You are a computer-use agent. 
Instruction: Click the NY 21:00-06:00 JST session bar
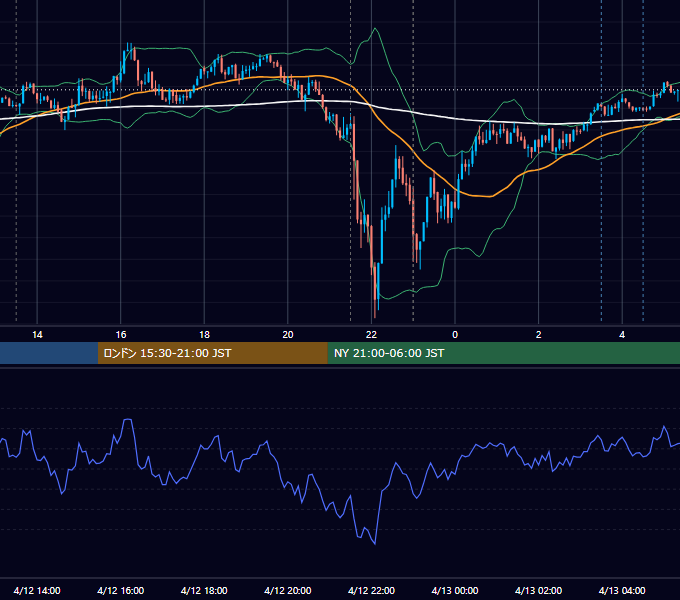[x=503, y=353]
